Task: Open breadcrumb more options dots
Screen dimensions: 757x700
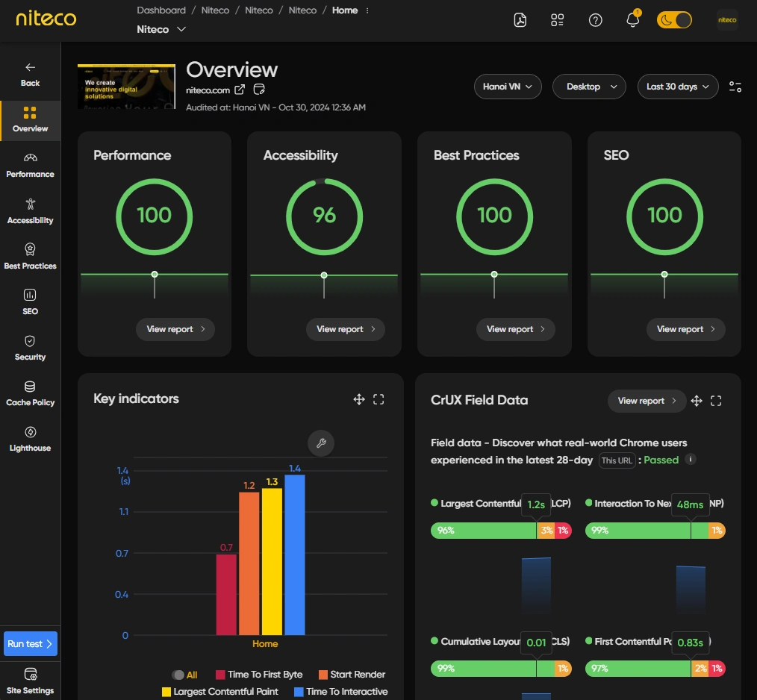Action: [x=367, y=10]
